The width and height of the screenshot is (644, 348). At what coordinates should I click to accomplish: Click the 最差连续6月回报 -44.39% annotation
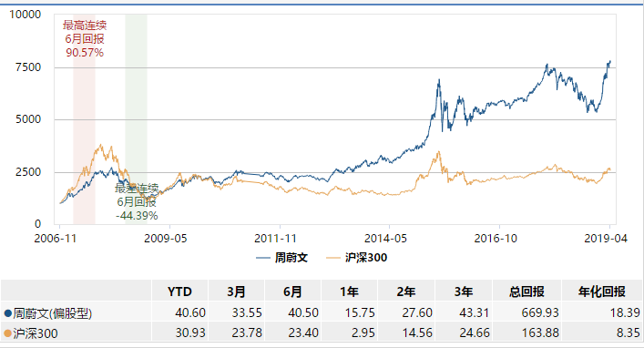[137, 201]
